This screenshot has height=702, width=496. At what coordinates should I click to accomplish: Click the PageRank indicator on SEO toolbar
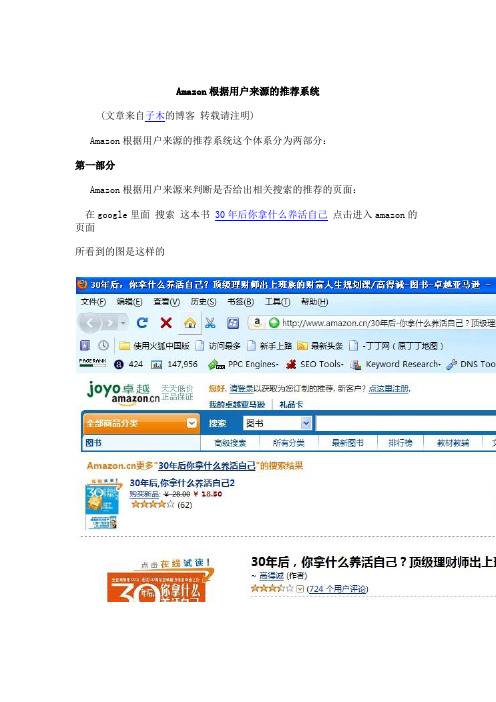tap(93, 363)
